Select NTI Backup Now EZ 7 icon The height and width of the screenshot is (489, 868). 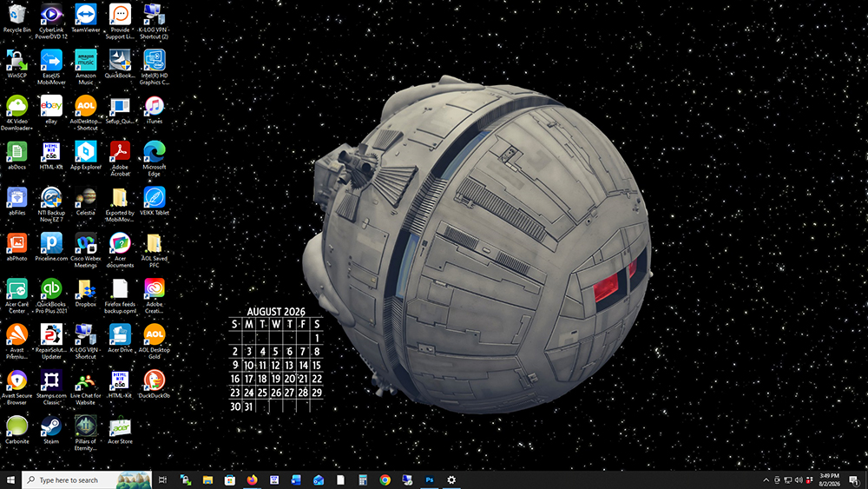[x=51, y=204]
